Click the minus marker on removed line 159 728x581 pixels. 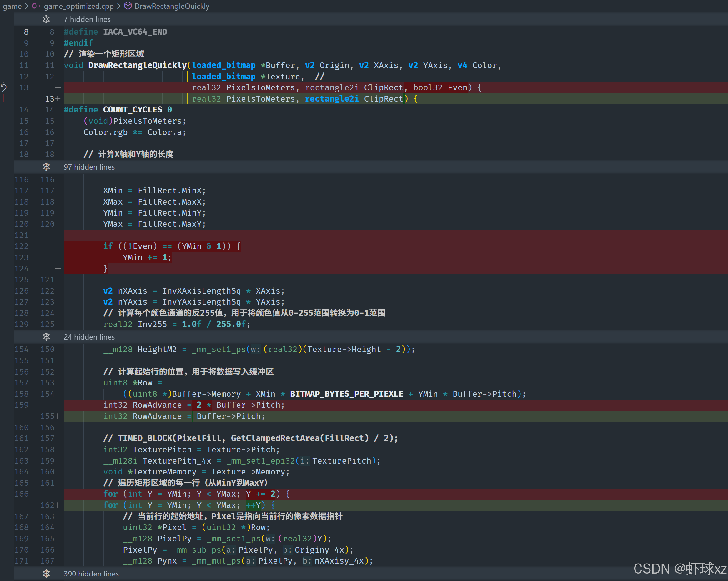pyautogui.click(x=58, y=405)
